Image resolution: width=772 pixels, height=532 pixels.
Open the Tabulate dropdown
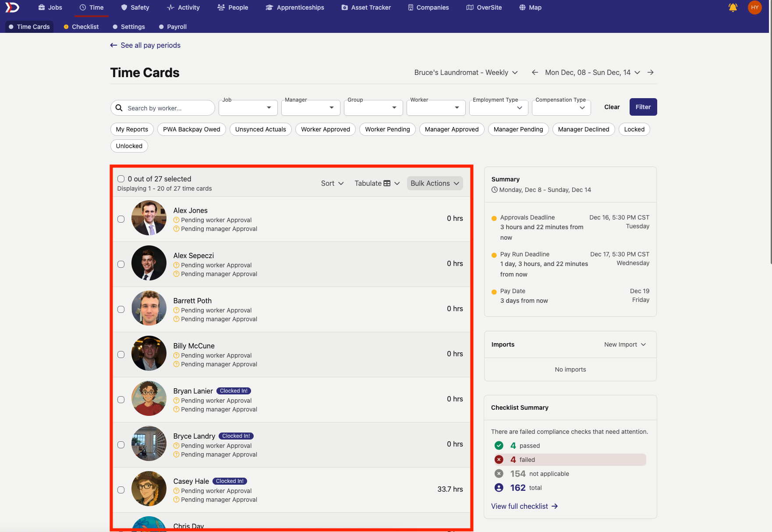(x=377, y=183)
